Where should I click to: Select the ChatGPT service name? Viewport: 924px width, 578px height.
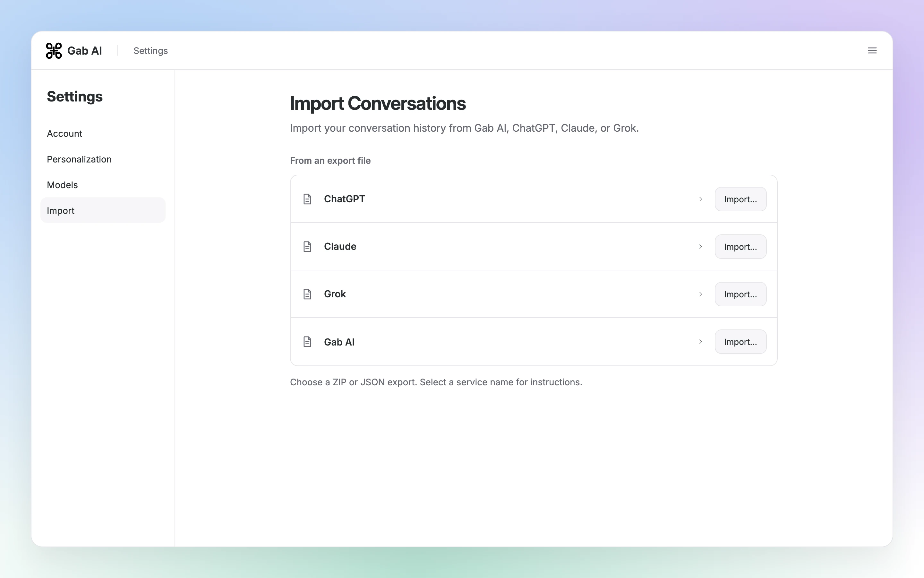point(344,199)
